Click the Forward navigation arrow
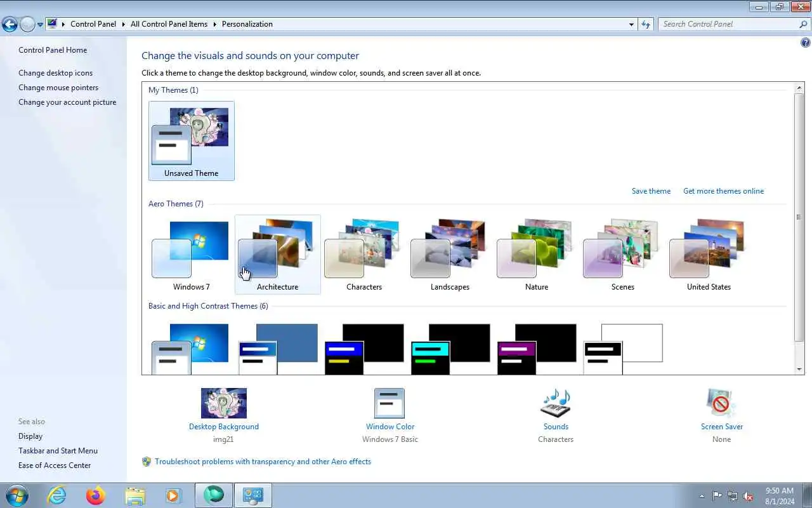 coord(27,24)
